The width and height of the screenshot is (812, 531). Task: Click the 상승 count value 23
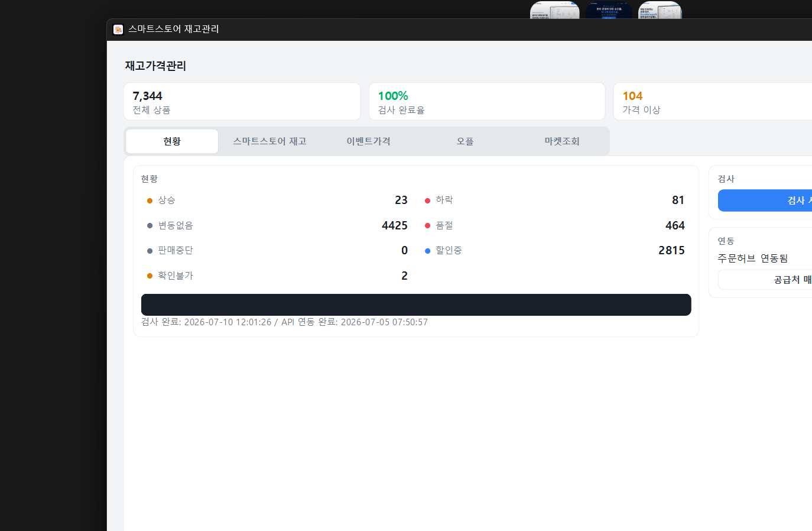click(x=401, y=200)
